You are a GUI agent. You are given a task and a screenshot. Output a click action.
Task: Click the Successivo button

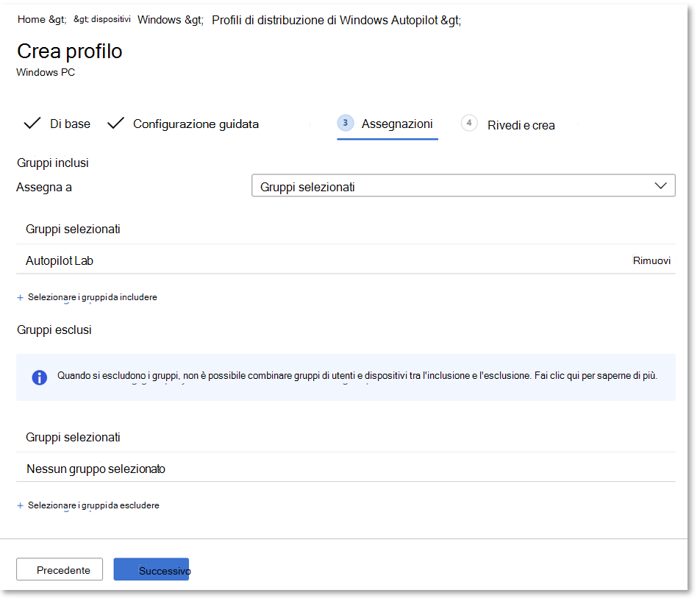click(151, 569)
